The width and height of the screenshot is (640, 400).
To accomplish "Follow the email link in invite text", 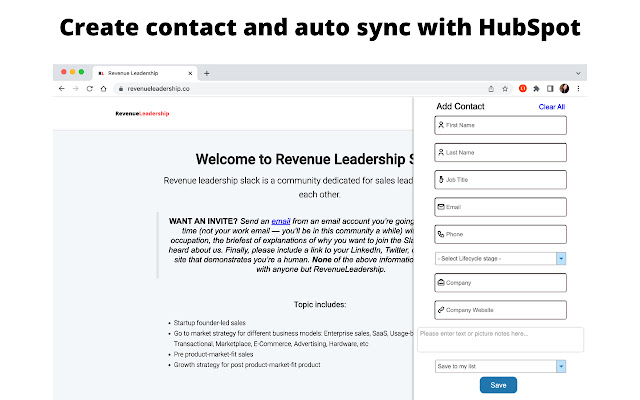I will point(281,221).
